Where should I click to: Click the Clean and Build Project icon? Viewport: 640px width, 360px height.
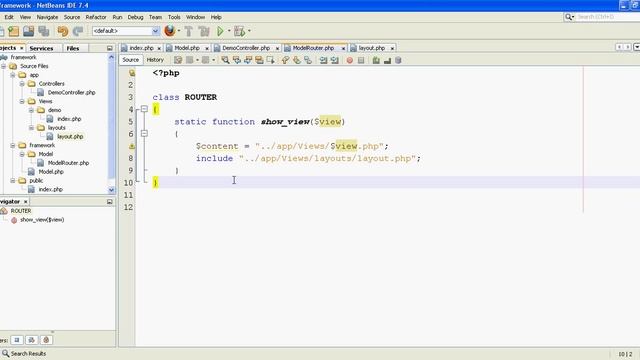pyautogui.click(x=204, y=31)
